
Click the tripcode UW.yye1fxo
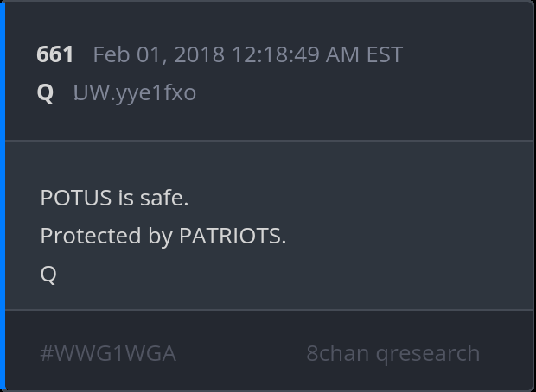(134, 92)
